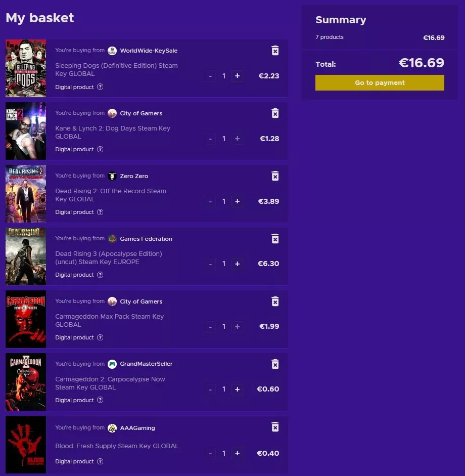Open Sleeping Dogs (Definitive Edition) product title

click(x=116, y=69)
